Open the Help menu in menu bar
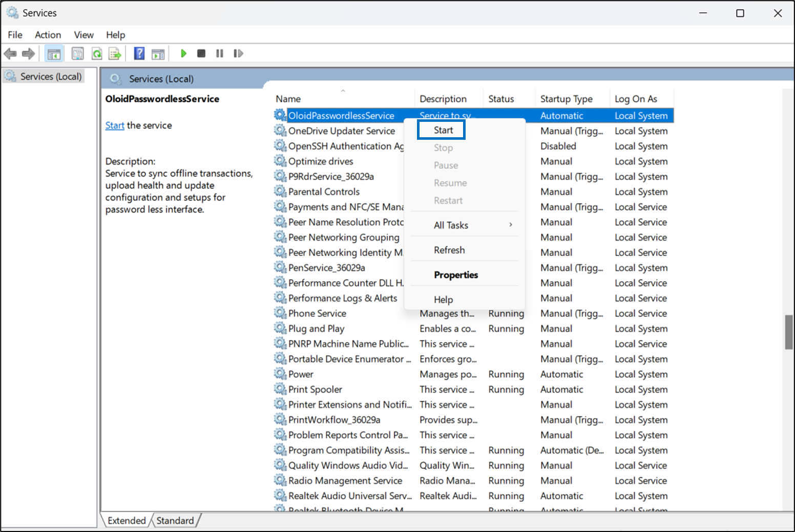The width and height of the screenshot is (795, 532). (115, 35)
